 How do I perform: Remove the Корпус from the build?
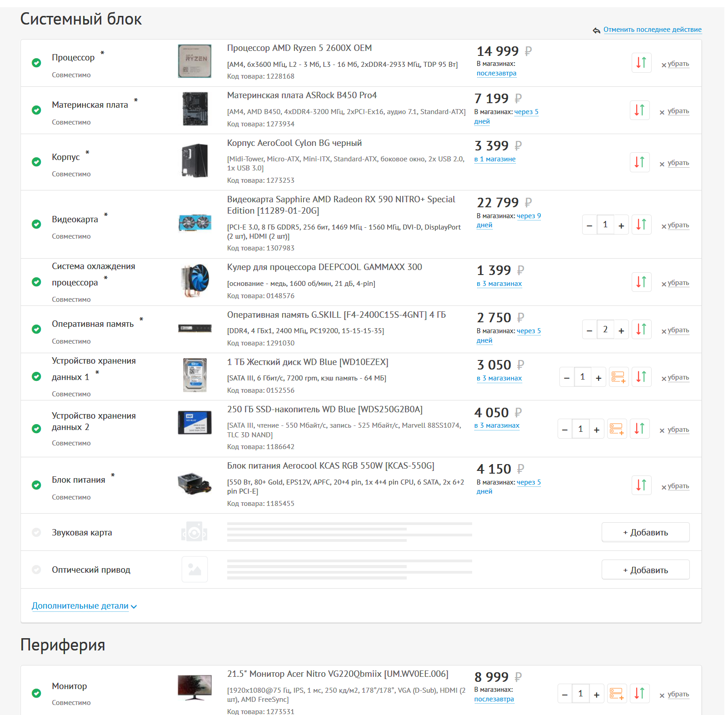(x=674, y=163)
